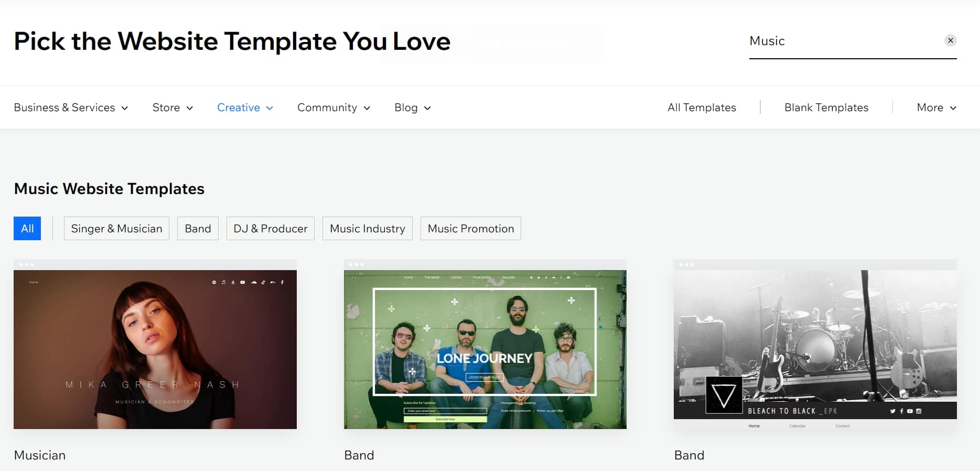
Task: Go to All Templates
Action: point(702,108)
